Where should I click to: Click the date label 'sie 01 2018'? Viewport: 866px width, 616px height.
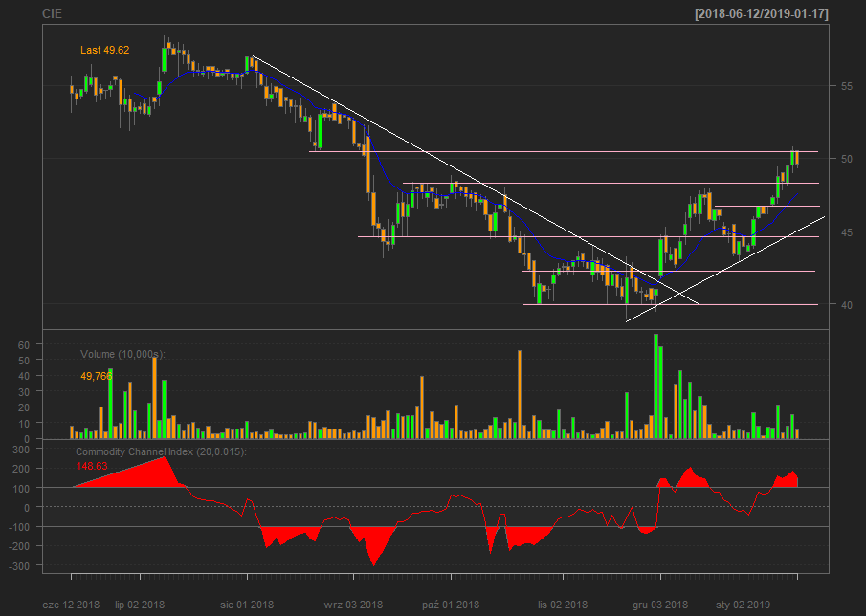click(x=247, y=605)
